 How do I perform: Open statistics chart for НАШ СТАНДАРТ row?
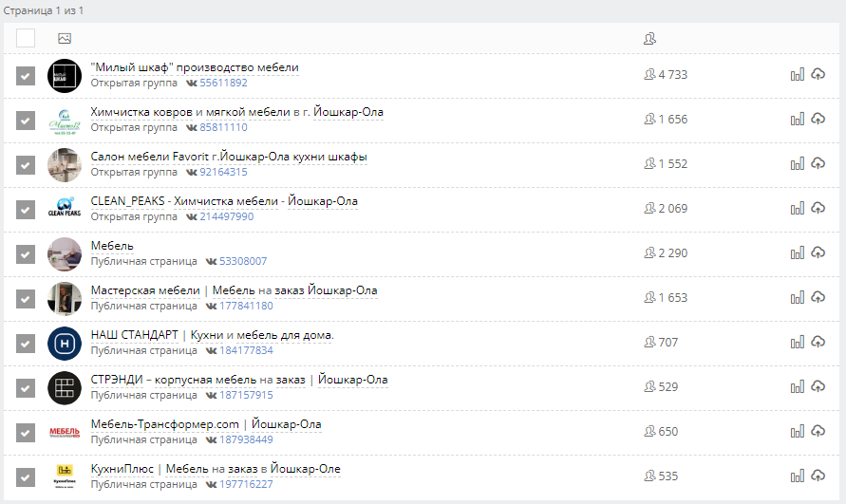click(x=797, y=342)
